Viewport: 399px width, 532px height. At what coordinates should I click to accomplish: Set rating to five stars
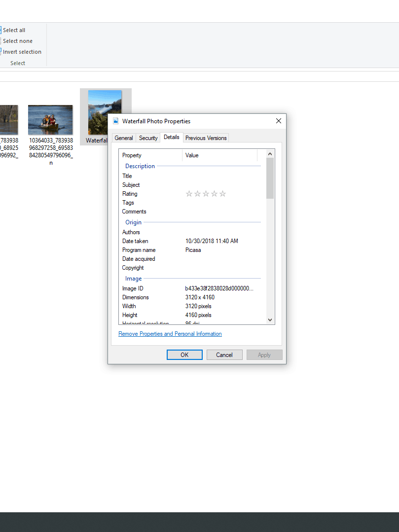tap(222, 194)
